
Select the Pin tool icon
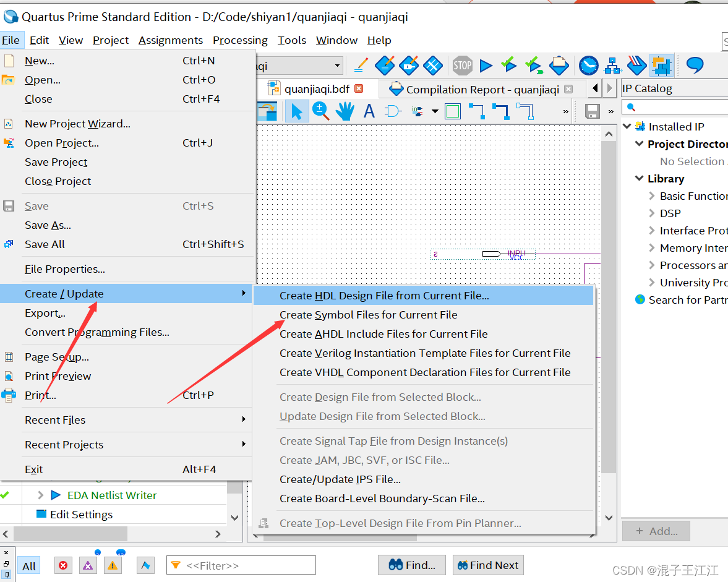(418, 111)
